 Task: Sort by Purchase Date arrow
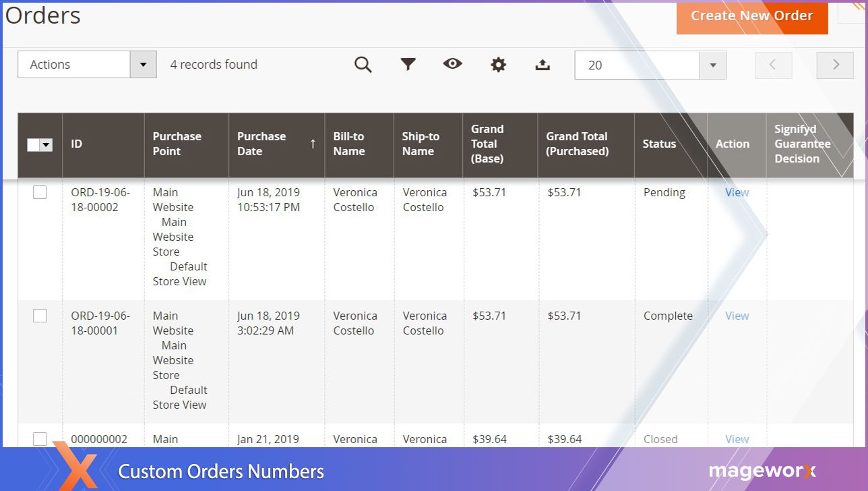coord(312,144)
